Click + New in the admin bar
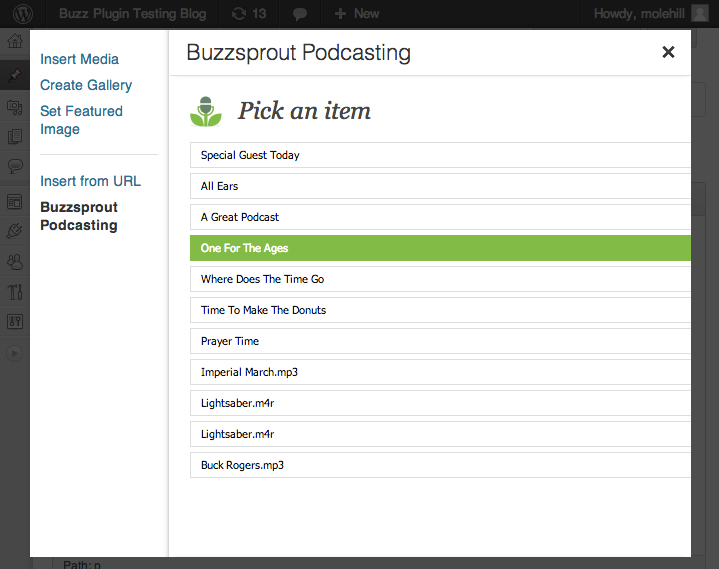This screenshot has height=569, width=719. tap(357, 14)
